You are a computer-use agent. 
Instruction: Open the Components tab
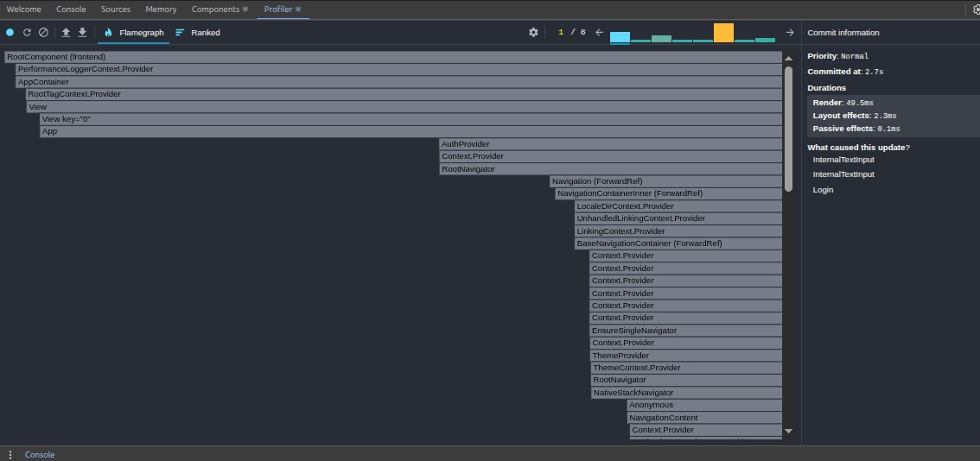coord(220,9)
